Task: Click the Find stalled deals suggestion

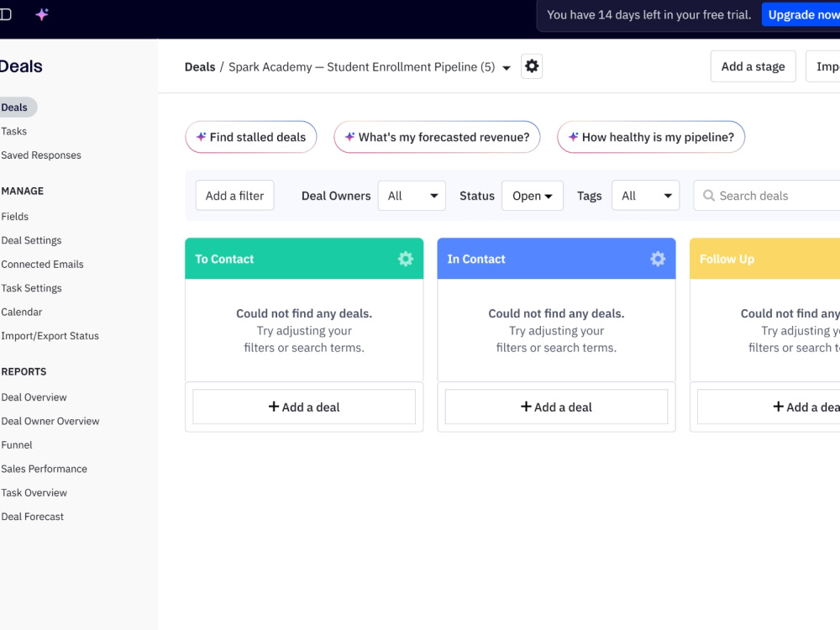Action: point(250,137)
